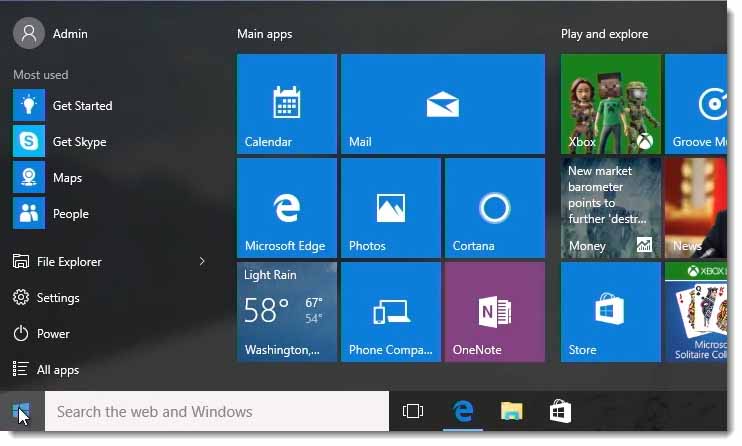Screen dimensions: 742x446
Task: Open Settings from the Start menu
Action: click(x=46, y=297)
